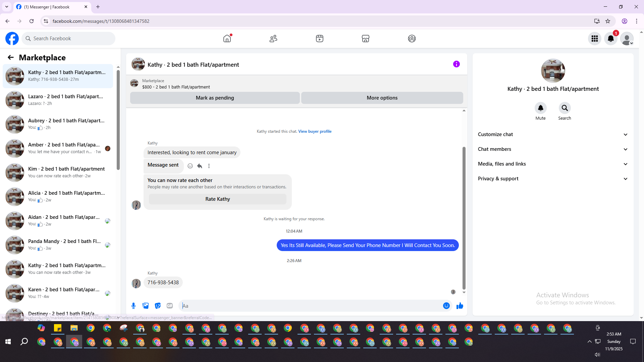Click the Search Facebook input field
This screenshot has height=362, width=644.
(x=72, y=39)
